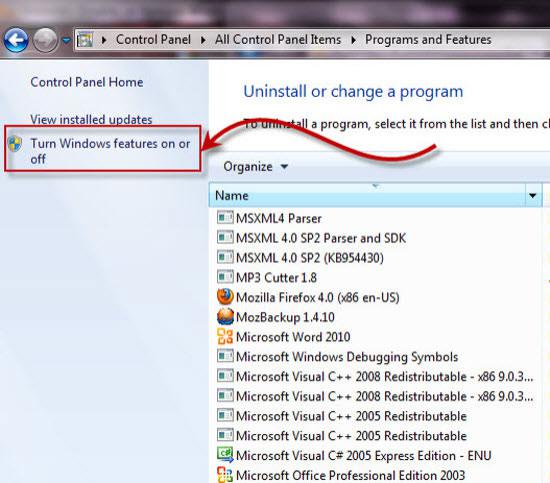
Task: Expand arrow after All Control Panel Items
Action: (x=353, y=40)
